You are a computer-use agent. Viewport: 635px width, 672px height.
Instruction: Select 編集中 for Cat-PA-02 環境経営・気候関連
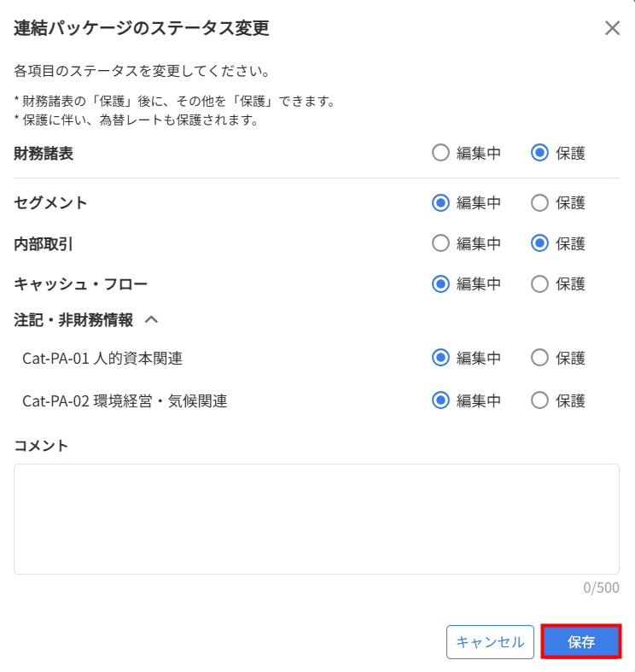pyautogui.click(x=440, y=400)
